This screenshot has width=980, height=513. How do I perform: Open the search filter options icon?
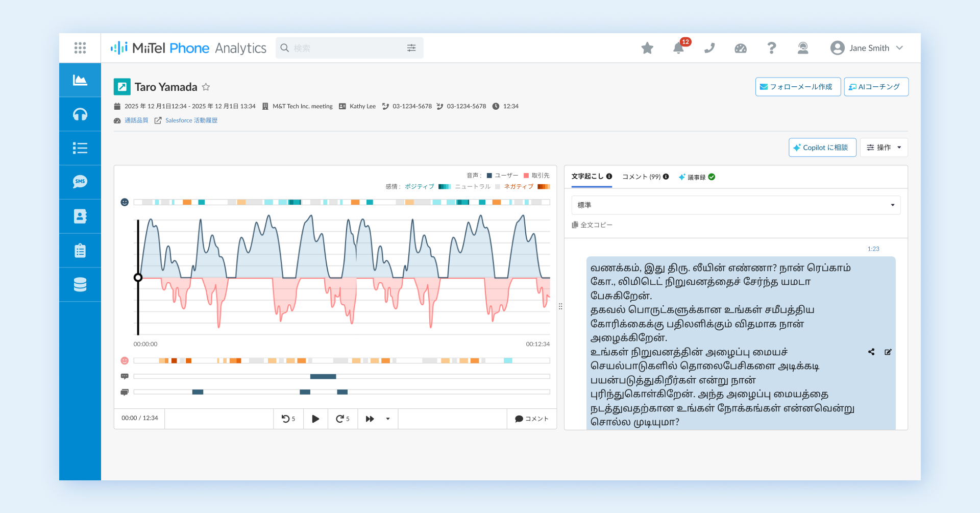(411, 48)
